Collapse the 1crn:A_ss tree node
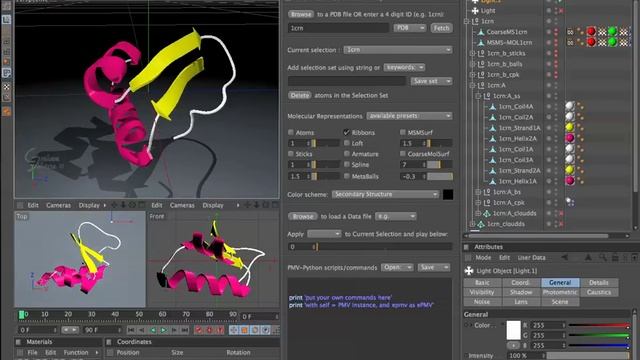 pyautogui.click(x=478, y=96)
